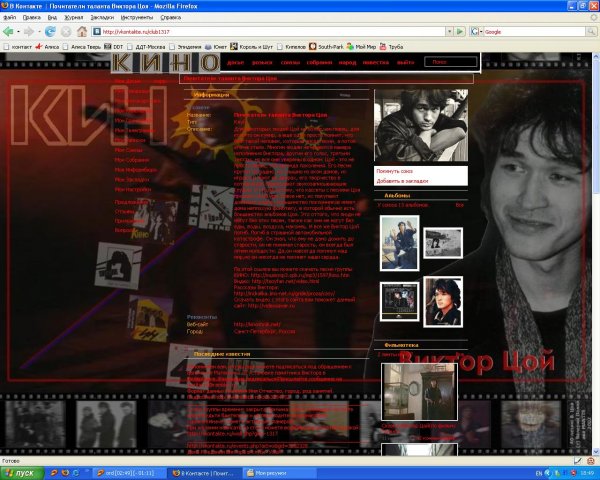
Task: Click the grey Forward arrow button
Action: click(29, 32)
